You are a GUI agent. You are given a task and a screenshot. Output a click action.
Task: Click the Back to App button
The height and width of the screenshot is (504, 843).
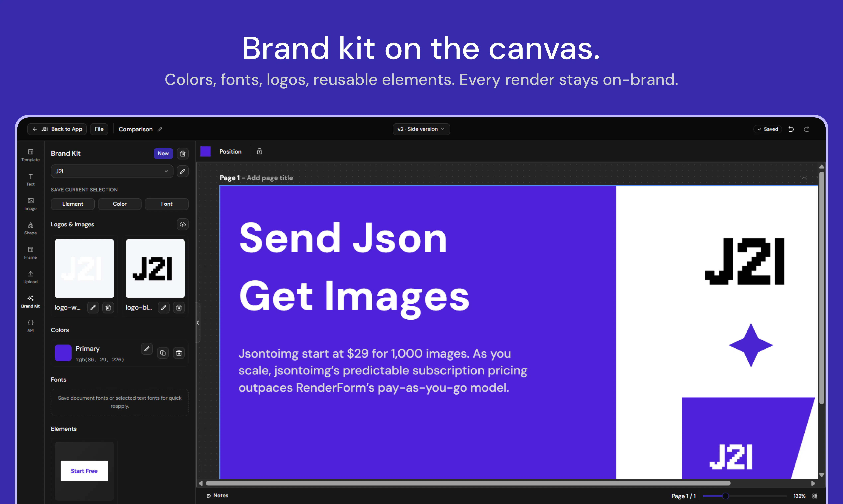57,129
